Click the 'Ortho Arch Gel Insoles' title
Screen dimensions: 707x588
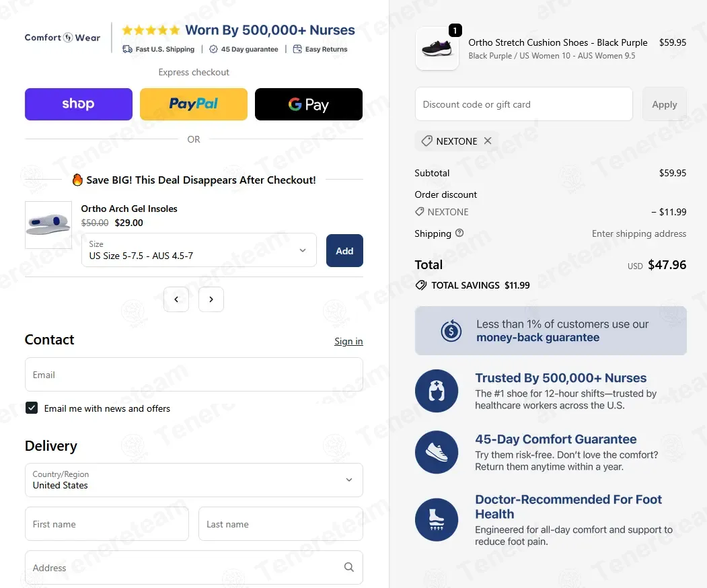click(x=129, y=209)
